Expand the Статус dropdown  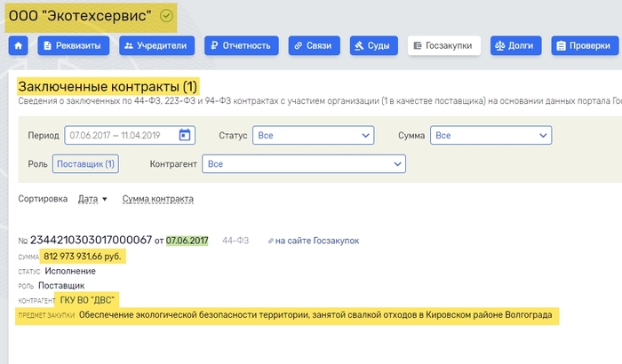pos(313,135)
